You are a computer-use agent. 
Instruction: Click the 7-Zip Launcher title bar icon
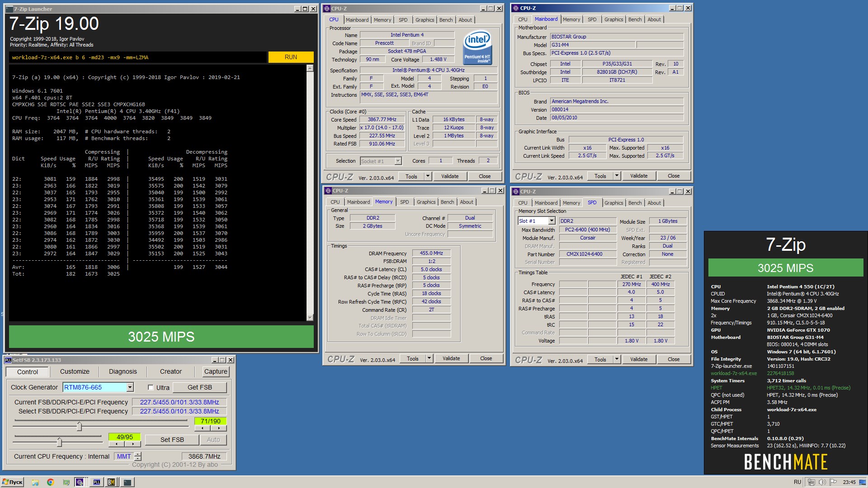tap(10, 9)
